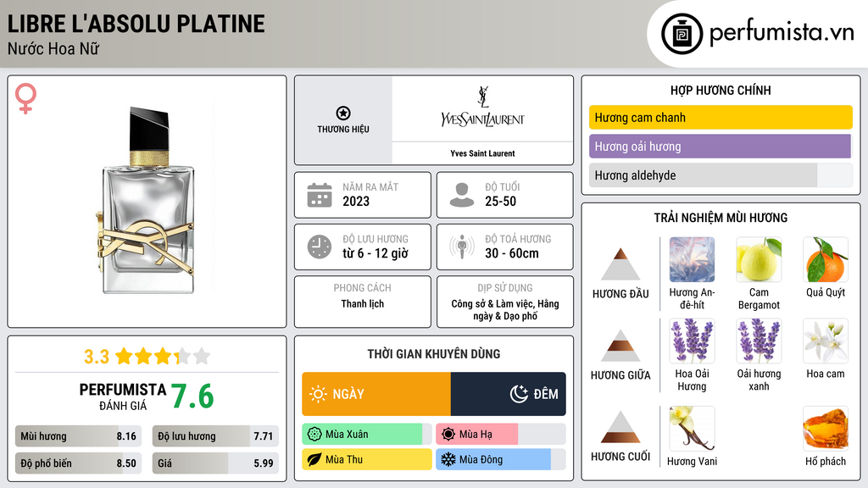Select the NGÀY daytime segment
This screenshot has width=868, height=488.
[x=376, y=394]
